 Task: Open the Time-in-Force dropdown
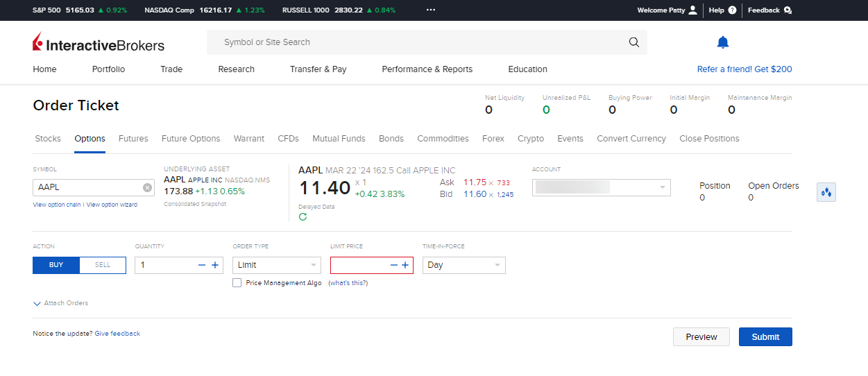[464, 265]
